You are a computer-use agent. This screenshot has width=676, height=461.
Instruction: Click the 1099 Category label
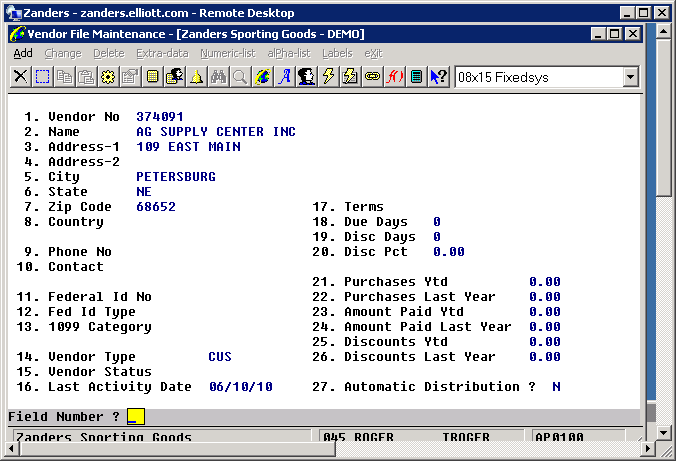(x=100, y=326)
